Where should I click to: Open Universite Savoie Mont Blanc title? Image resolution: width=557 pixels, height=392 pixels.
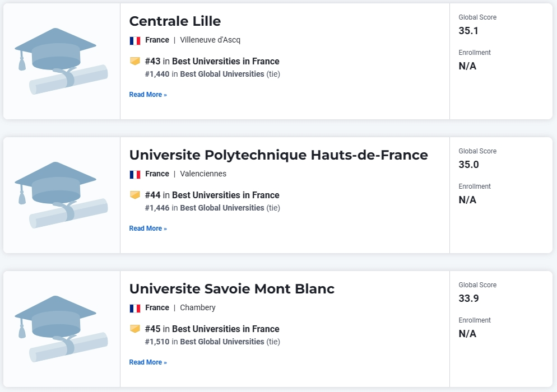(231, 289)
